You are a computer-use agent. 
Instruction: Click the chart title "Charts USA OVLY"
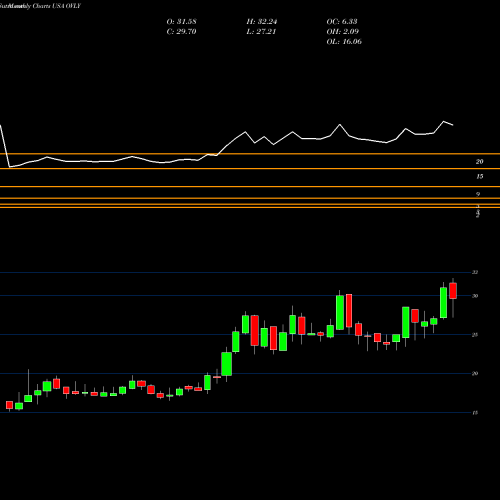(x=57, y=6)
